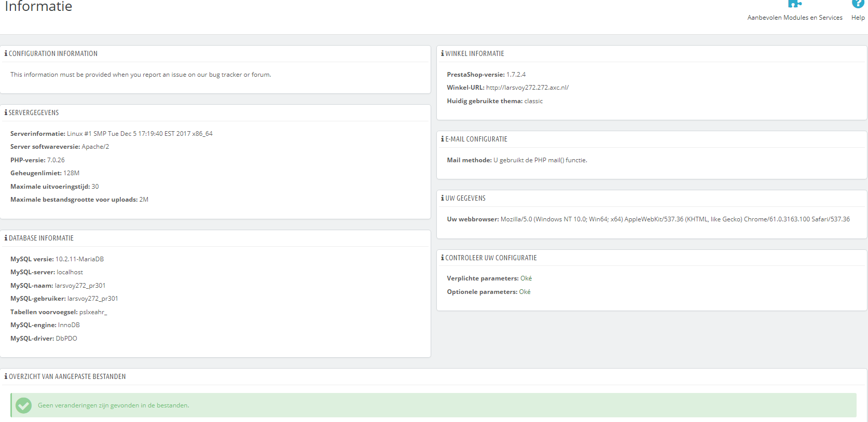Select MySQL versie 10.2.11-MariaDB
868x422 pixels.
[x=57, y=259]
